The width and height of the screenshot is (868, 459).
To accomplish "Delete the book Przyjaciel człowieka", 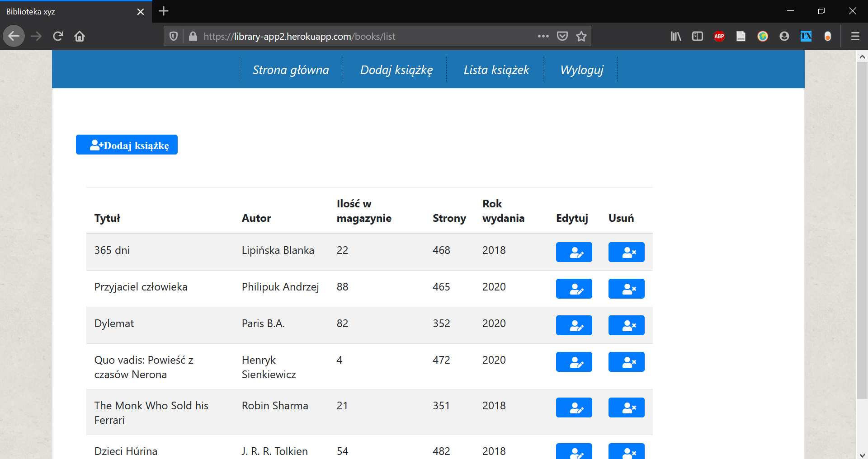I will coord(626,289).
